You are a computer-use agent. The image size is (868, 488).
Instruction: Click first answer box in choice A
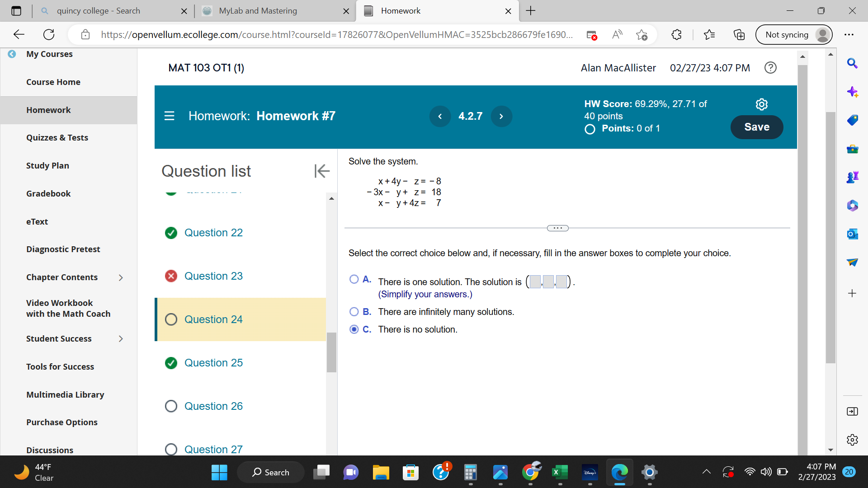point(535,282)
